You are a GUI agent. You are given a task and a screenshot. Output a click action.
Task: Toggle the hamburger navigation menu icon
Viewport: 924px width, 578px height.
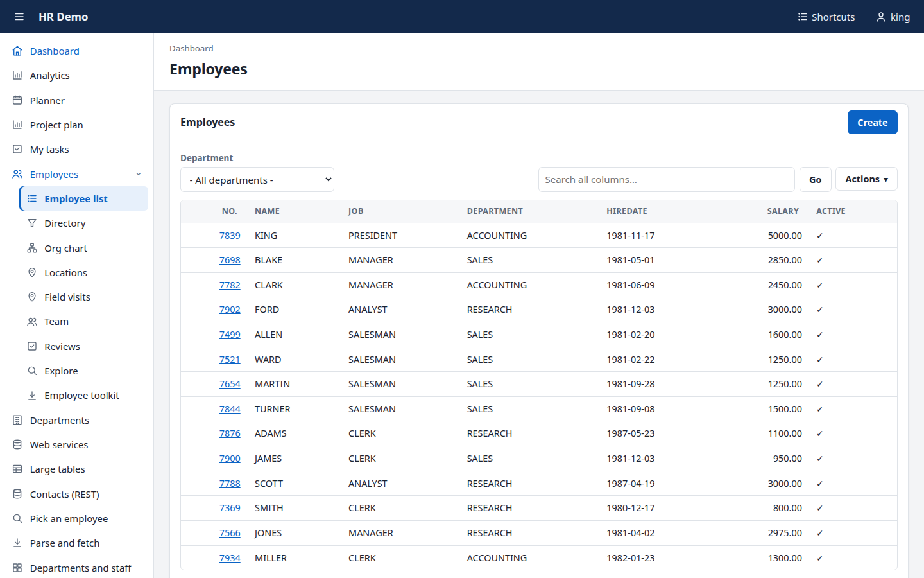19,17
